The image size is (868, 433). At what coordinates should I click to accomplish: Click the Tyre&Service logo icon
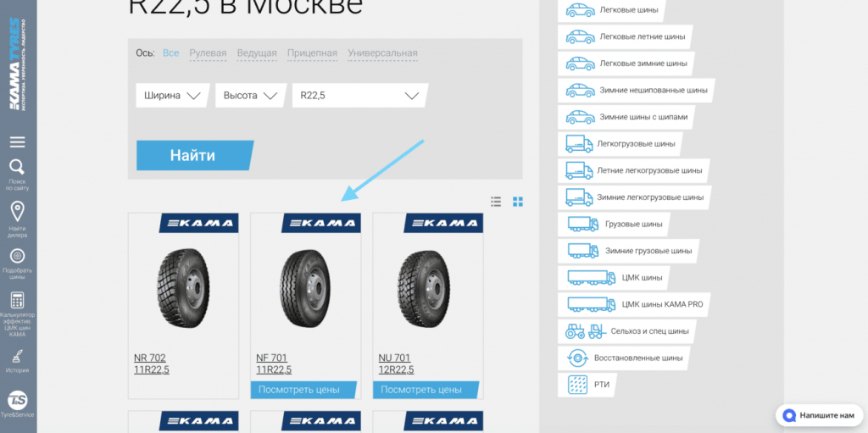[18, 400]
